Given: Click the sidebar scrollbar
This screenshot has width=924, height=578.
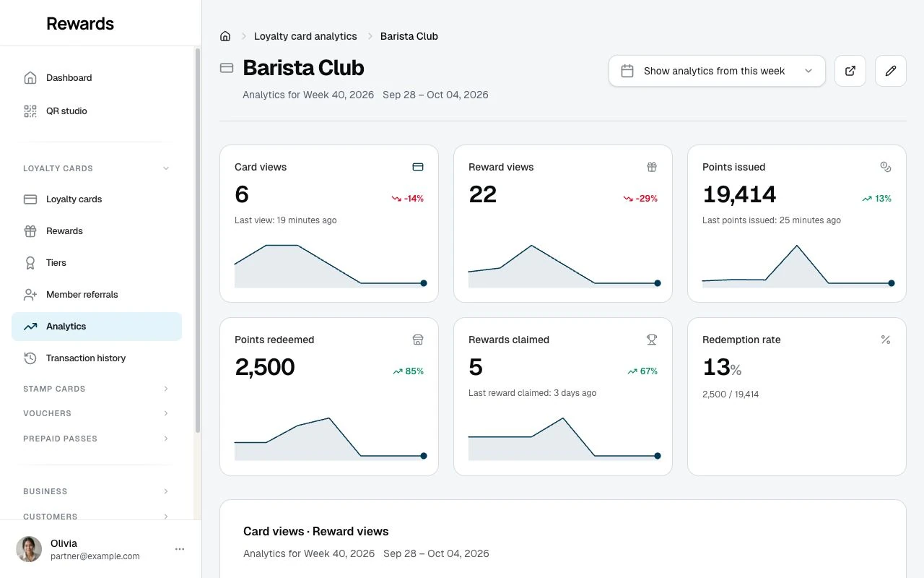Looking at the screenshot, I should [197, 241].
